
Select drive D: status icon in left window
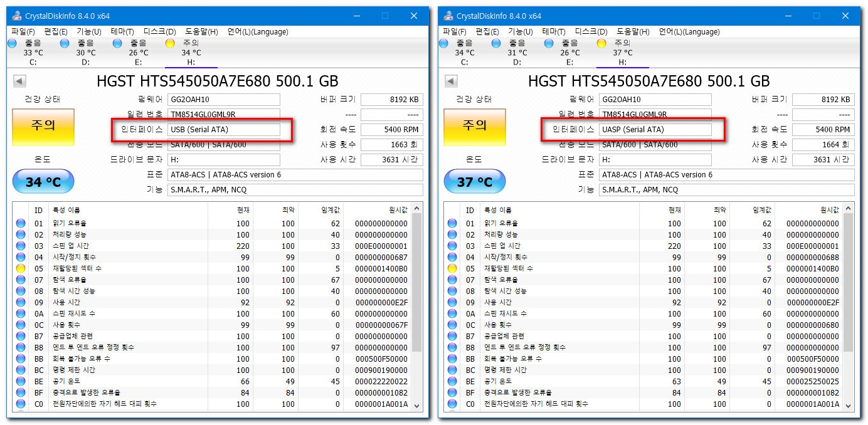(65, 43)
